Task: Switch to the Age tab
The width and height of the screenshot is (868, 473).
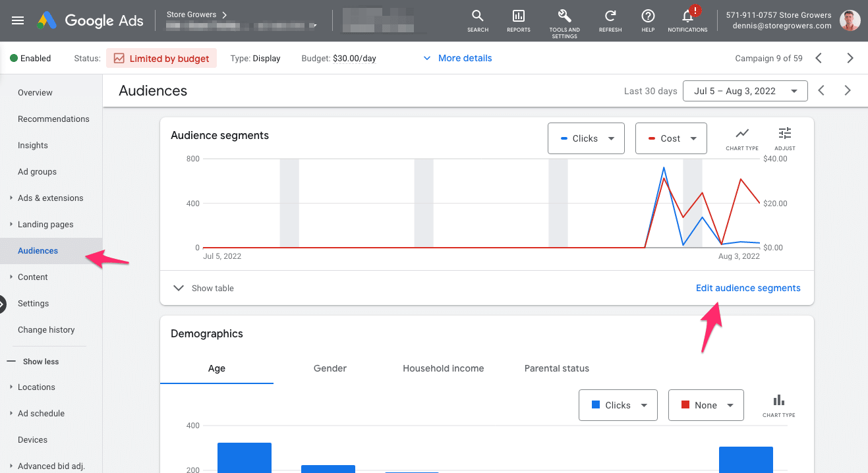Action: click(x=217, y=368)
